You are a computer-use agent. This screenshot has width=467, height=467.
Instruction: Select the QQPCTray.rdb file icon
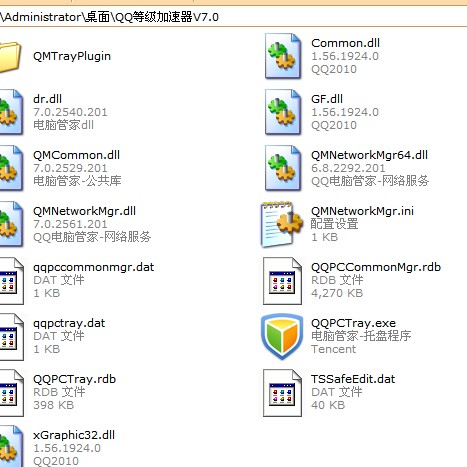click(11, 393)
